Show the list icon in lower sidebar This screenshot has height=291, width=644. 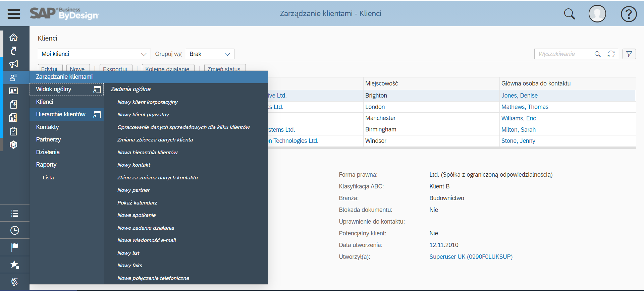tap(14, 213)
